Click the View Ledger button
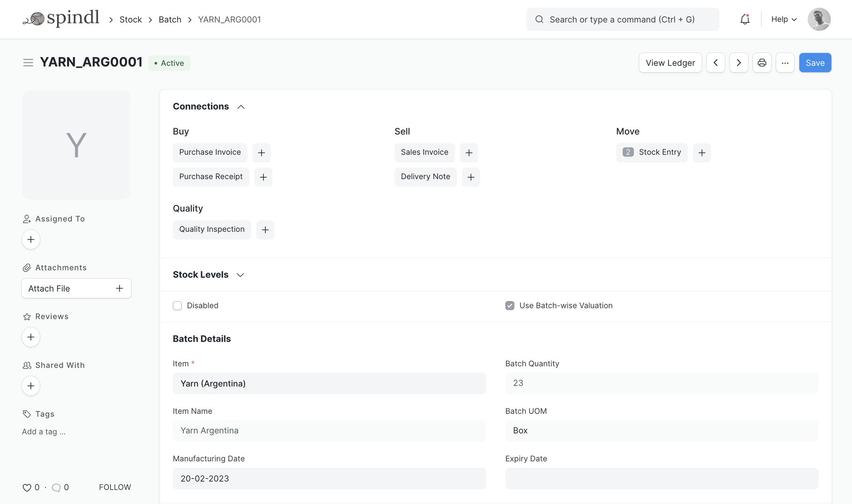This screenshot has width=852, height=504. tap(670, 63)
